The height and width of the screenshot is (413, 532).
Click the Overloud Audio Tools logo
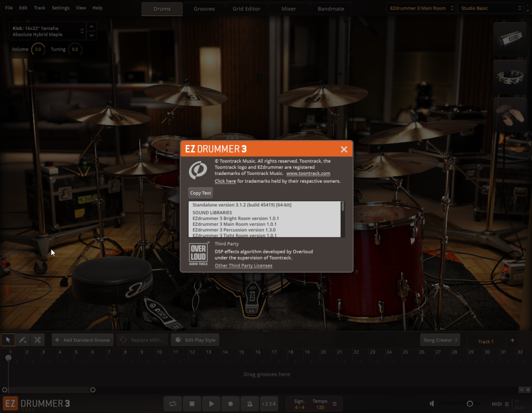point(198,254)
